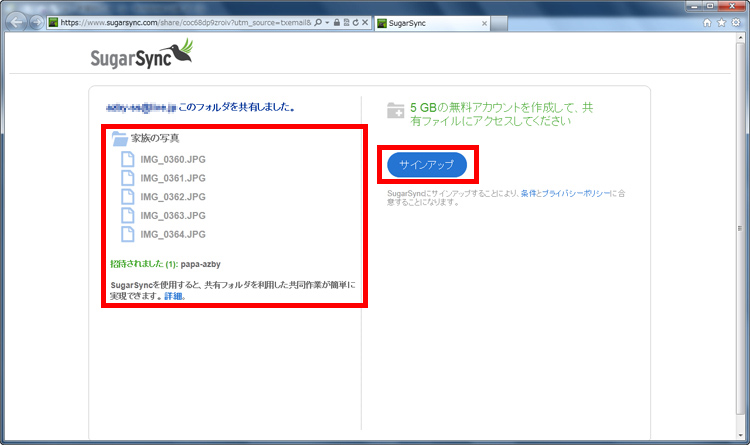Open Favorites star icon
The height and width of the screenshot is (445, 750).
coord(721,22)
